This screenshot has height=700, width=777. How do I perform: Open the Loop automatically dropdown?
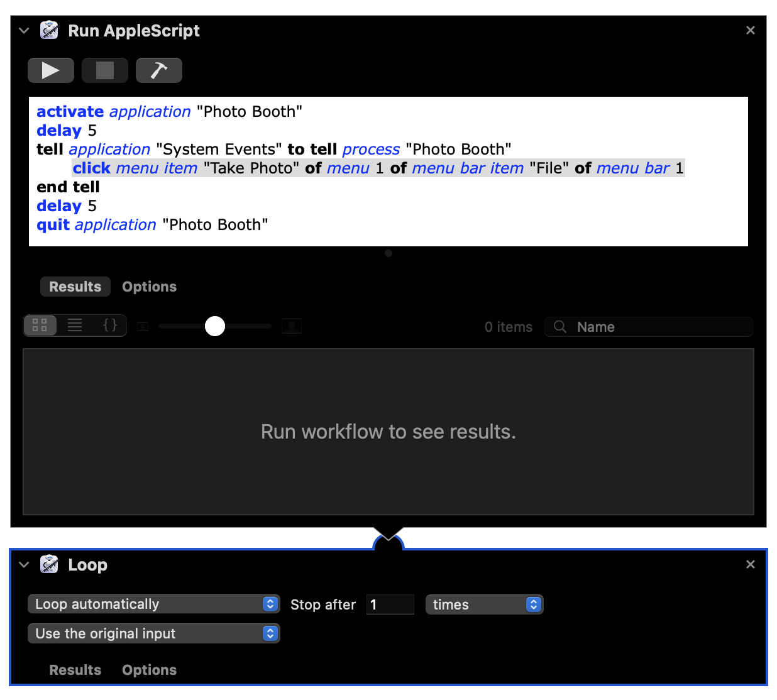pyautogui.click(x=154, y=604)
